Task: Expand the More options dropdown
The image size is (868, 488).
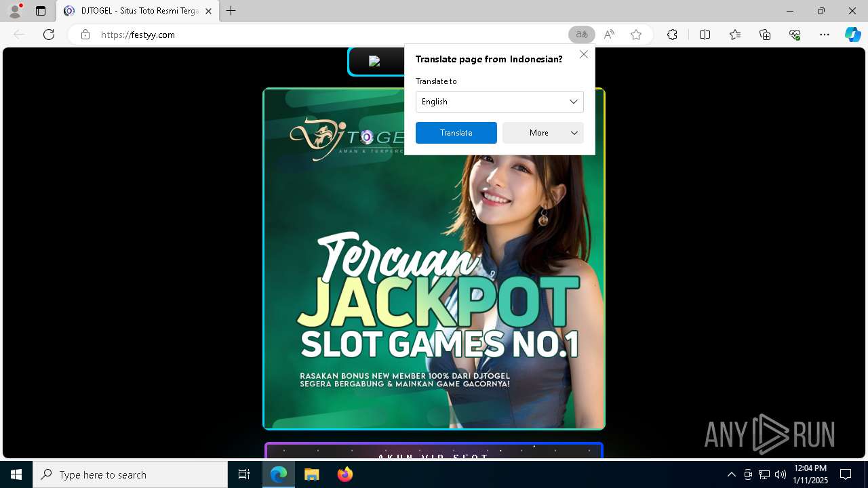Action: pyautogui.click(x=543, y=133)
